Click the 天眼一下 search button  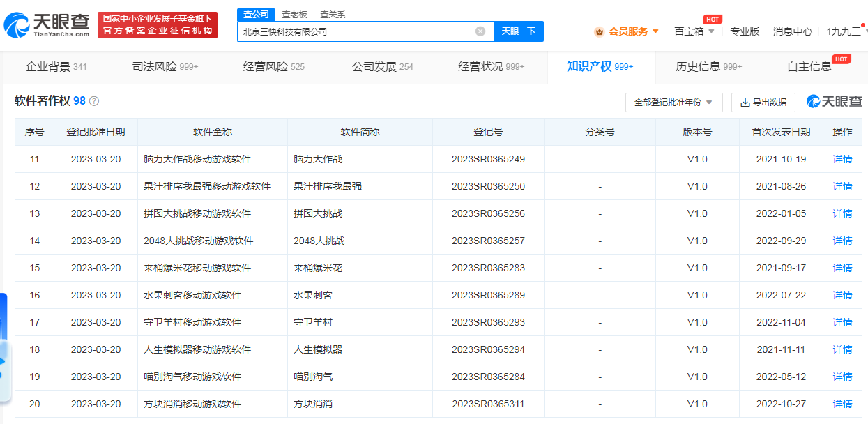click(519, 31)
